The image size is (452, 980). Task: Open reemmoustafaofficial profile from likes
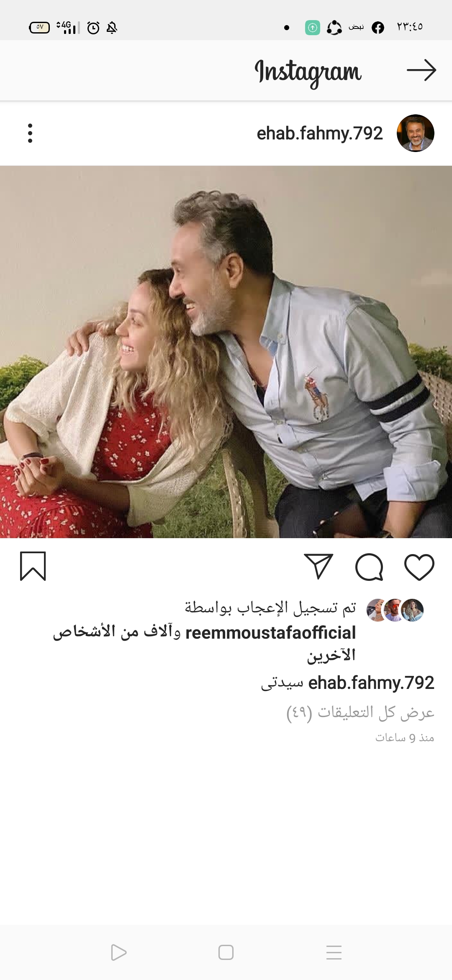(x=270, y=633)
